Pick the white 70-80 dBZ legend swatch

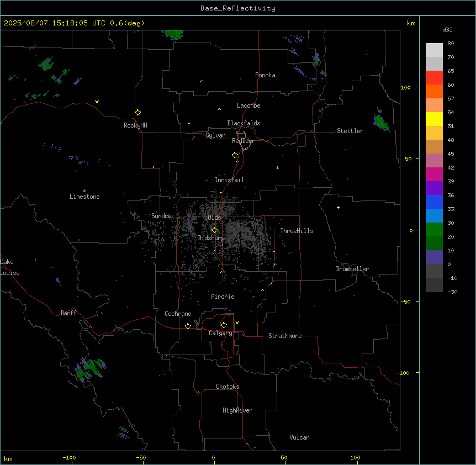(434, 50)
